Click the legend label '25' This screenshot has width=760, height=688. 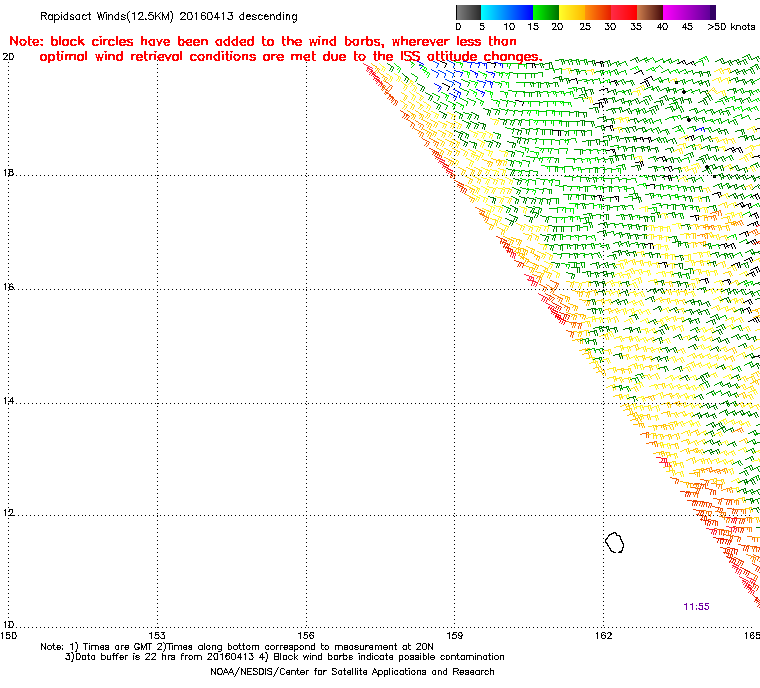pos(585,27)
